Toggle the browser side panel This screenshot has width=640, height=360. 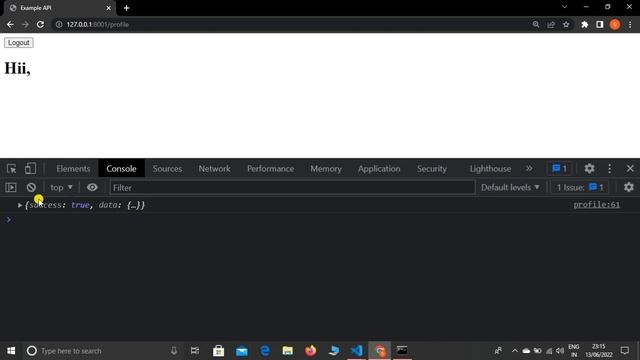pos(600,24)
